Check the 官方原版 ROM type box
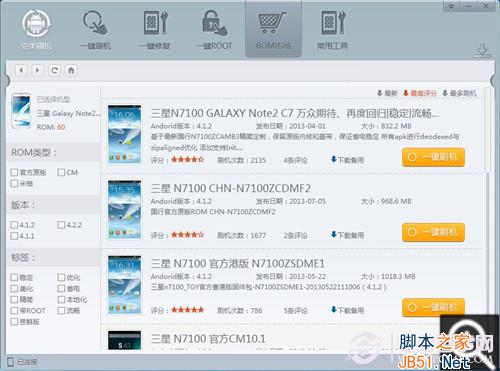Image resolution: width=500 pixels, height=371 pixels. coord(14,172)
